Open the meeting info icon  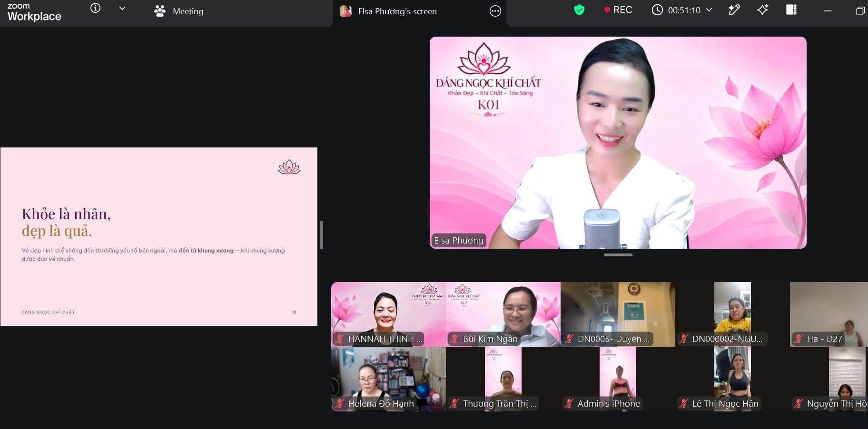pyautogui.click(x=95, y=8)
